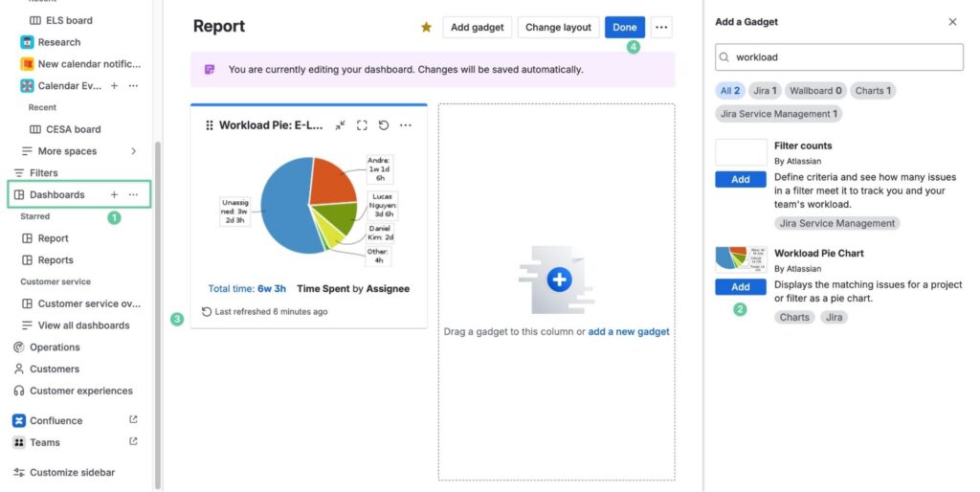This screenshot has height=492, width=980.
Task: Open Teams external link icon
Action: pos(133,441)
